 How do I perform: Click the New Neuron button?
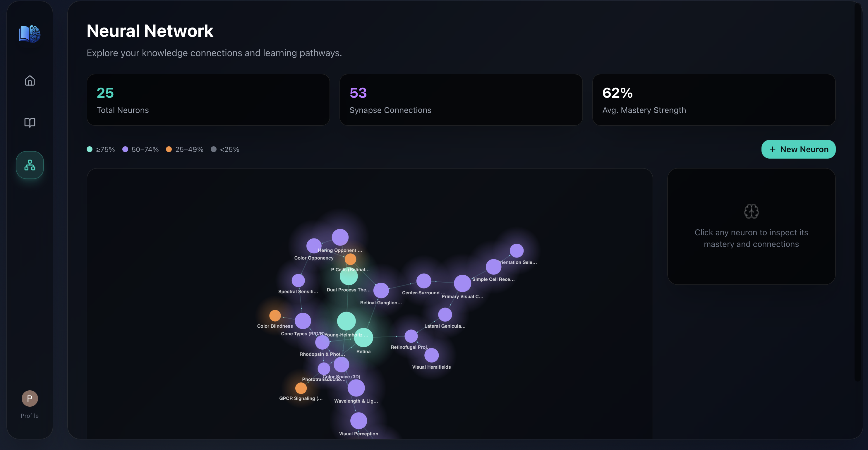click(x=798, y=149)
